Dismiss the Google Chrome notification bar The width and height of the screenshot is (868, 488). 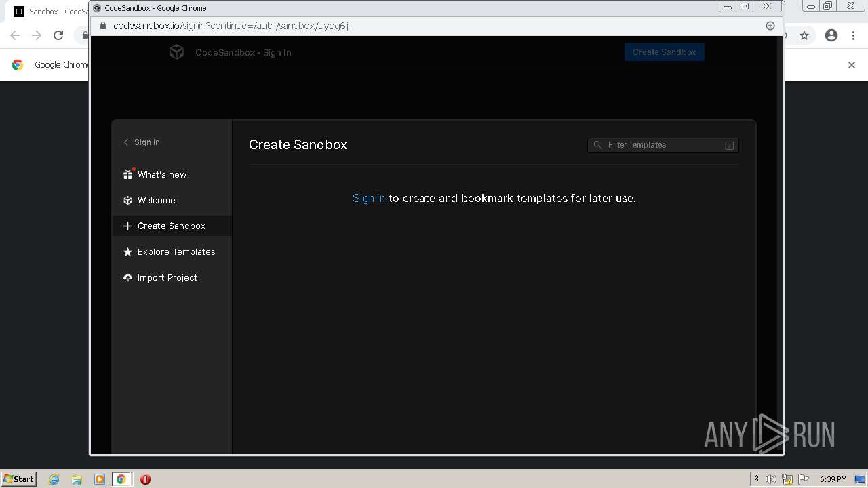[852, 65]
